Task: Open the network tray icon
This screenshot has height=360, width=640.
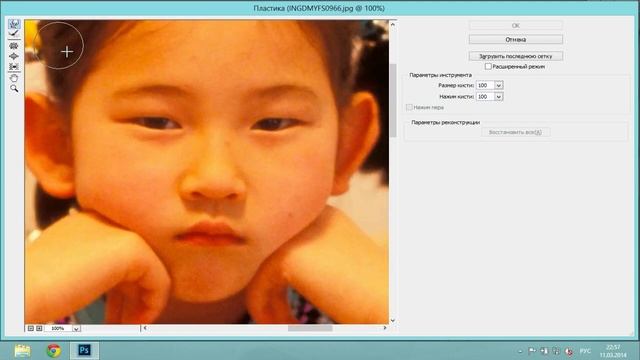Action: tap(556, 351)
